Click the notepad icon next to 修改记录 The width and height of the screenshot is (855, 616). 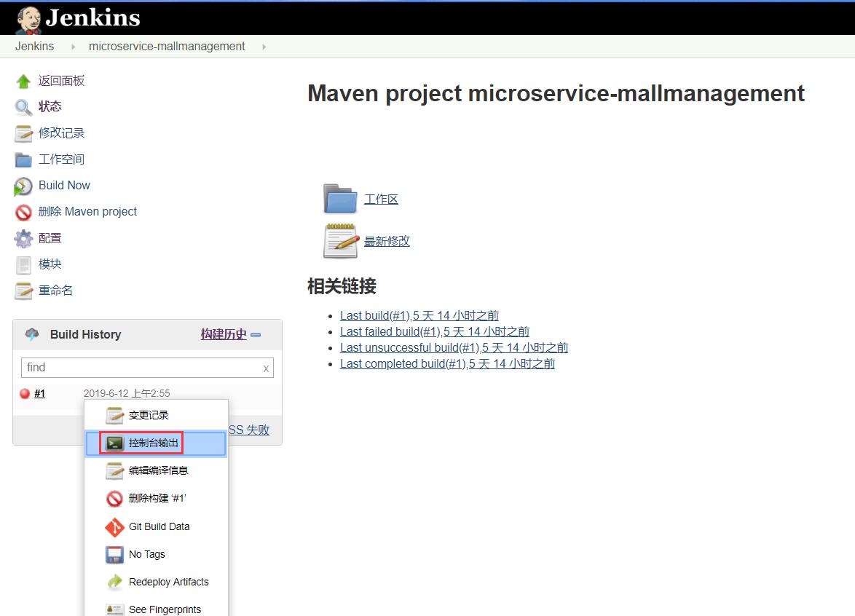(x=23, y=133)
